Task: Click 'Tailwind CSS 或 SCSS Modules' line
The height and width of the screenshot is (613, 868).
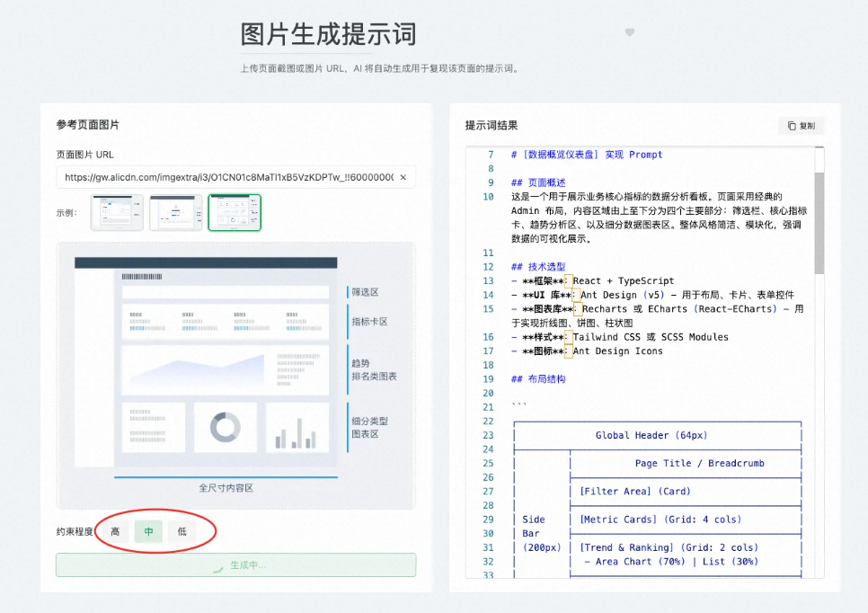Action: (620, 337)
